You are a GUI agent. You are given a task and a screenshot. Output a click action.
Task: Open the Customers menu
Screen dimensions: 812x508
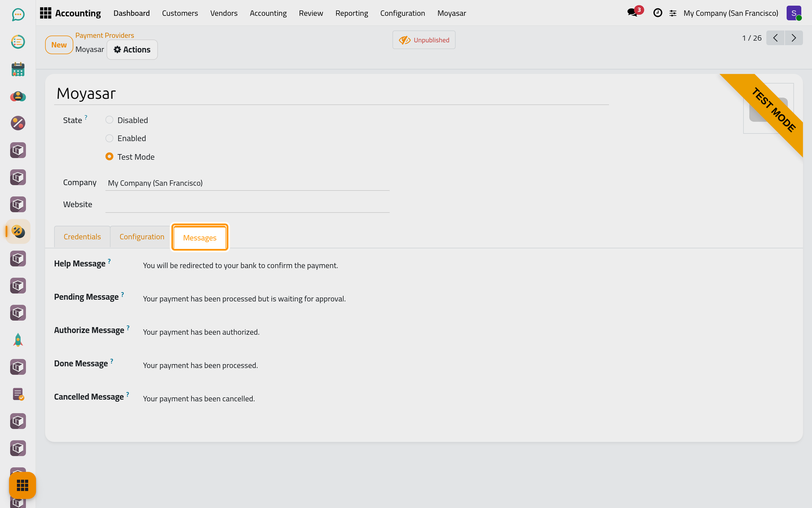pos(180,13)
